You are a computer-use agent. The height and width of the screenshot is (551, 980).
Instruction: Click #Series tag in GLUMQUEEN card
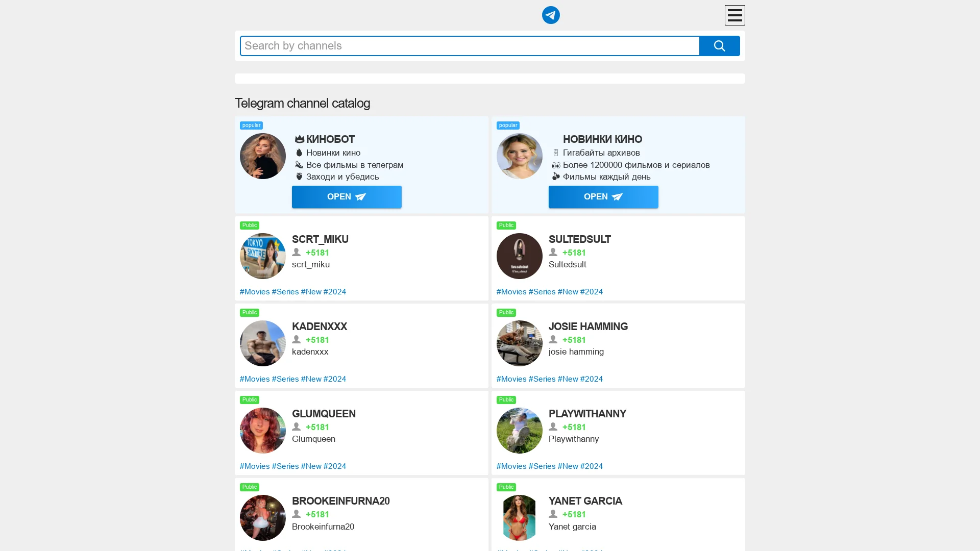pyautogui.click(x=285, y=466)
